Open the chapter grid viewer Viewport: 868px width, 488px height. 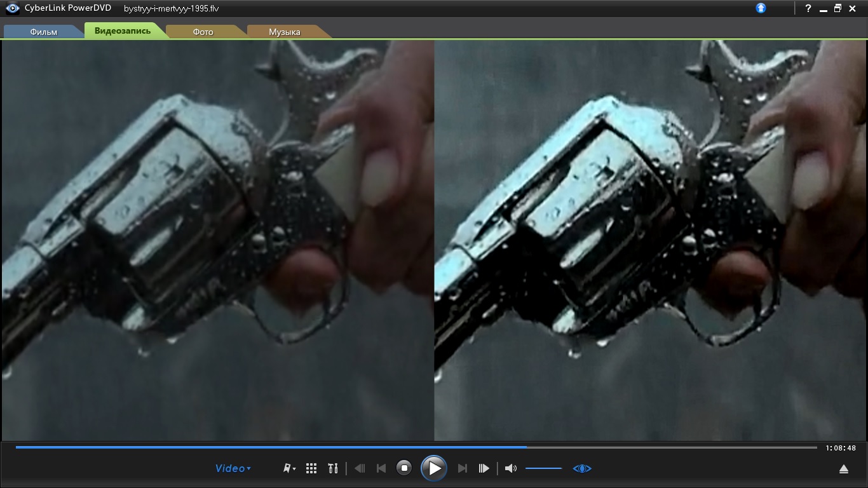[x=311, y=468]
